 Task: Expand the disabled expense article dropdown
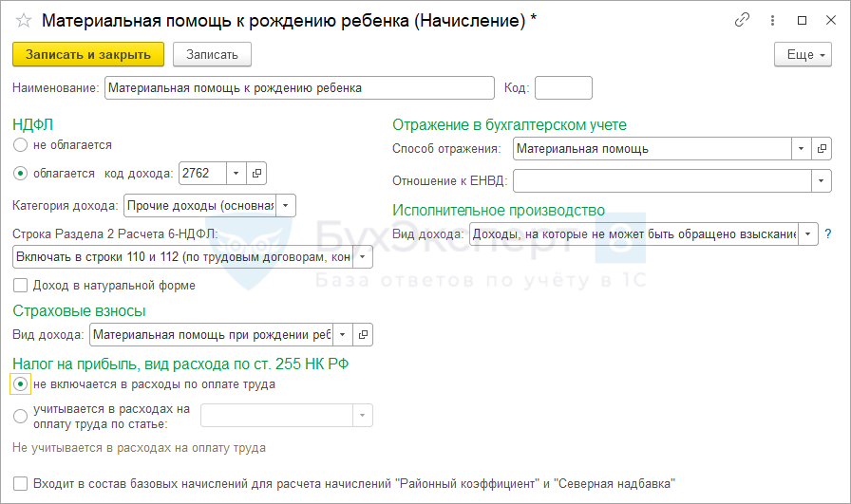363,416
